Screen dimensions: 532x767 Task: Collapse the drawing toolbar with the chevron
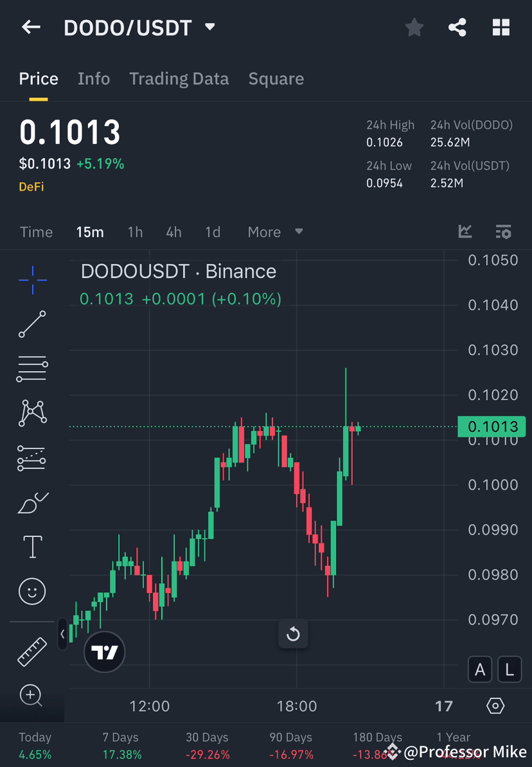click(62, 634)
